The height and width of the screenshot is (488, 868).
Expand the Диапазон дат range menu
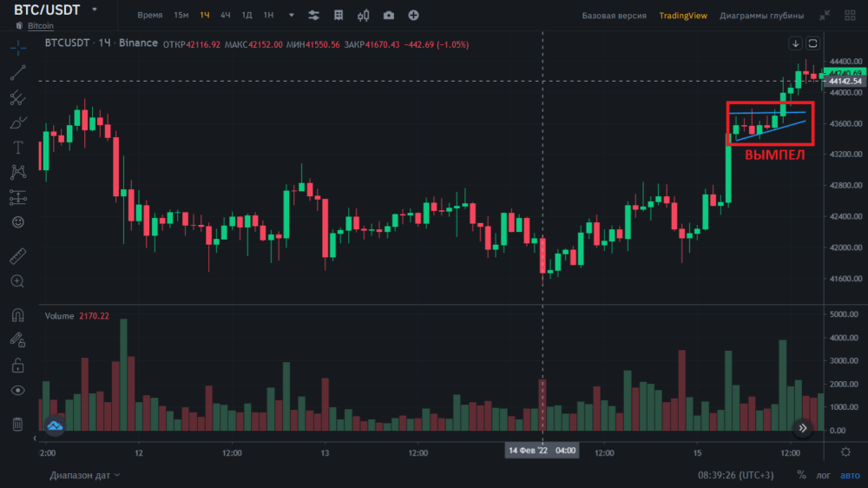pyautogui.click(x=85, y=475)
